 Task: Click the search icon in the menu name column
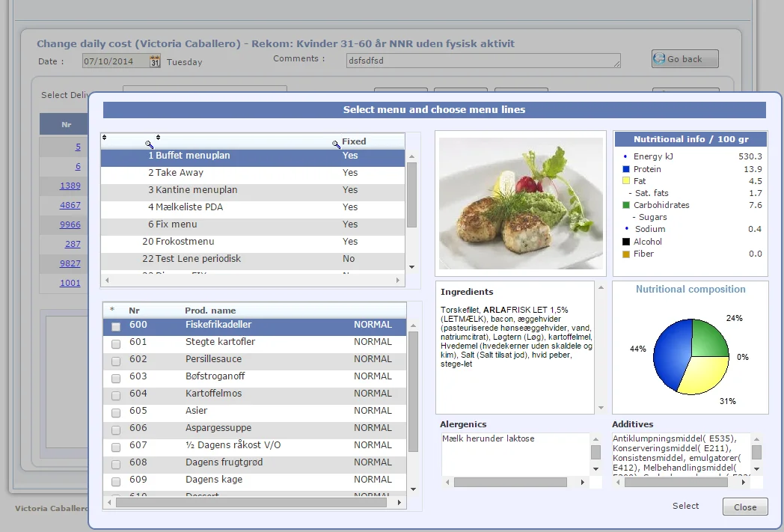tap(150, 144)
